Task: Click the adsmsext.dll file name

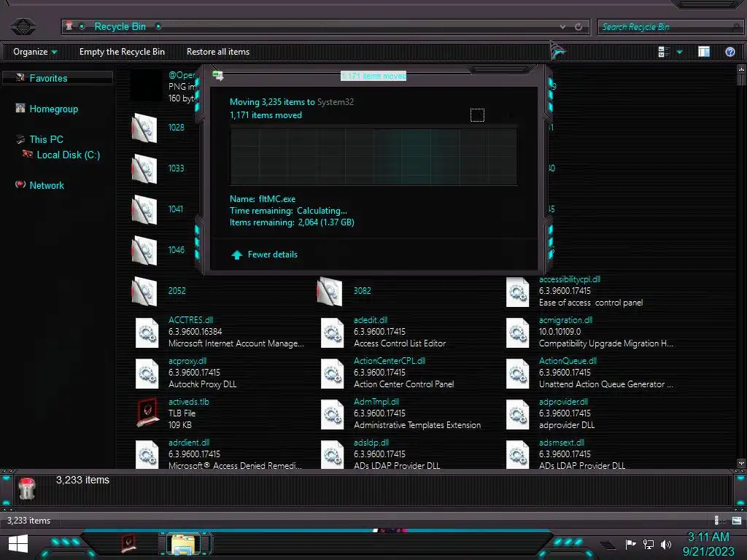Action: pos(562,443)
